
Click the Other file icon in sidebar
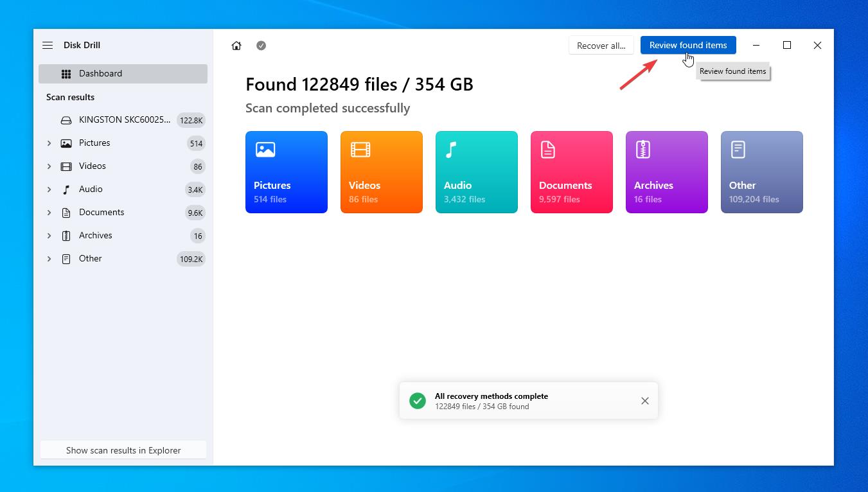pos(66,259)
